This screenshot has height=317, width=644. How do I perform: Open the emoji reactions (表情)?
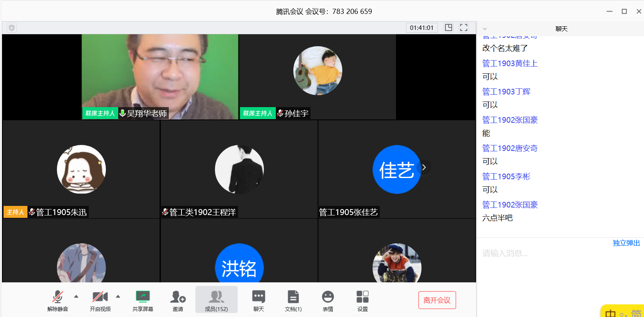click(x=328, y=300)
